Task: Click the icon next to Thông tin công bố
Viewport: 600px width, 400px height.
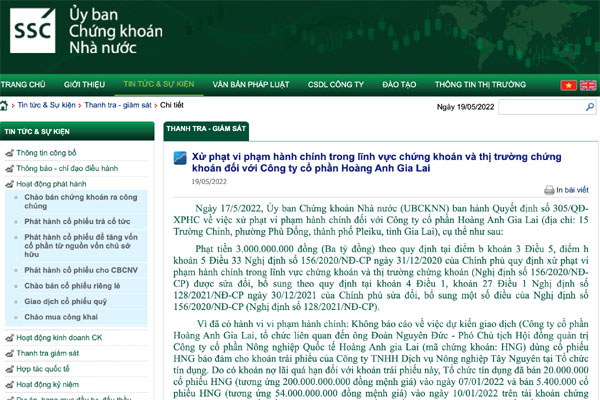Action: click(8, 153)
